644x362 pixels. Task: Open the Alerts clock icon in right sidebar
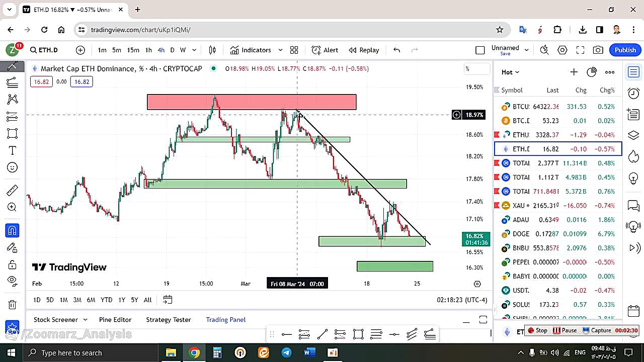tap(633, 93)
